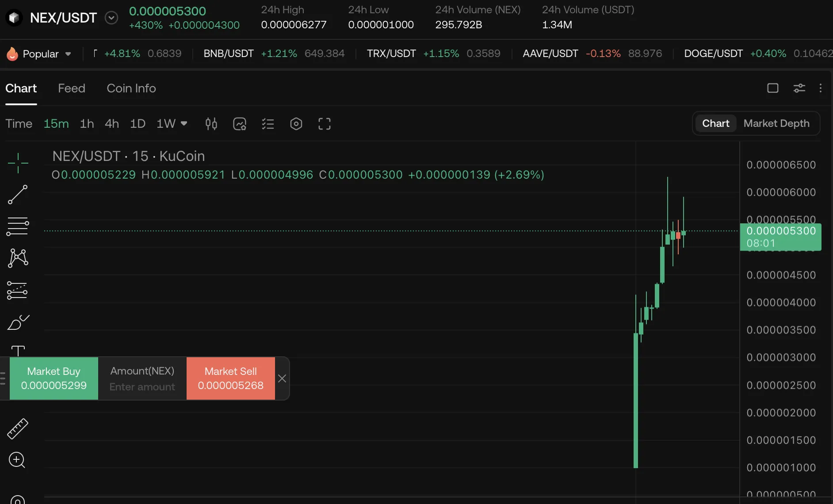This screenshot has width=833, height=504.
Task: Select the text annotation tool
Action: tap(18, 351)
